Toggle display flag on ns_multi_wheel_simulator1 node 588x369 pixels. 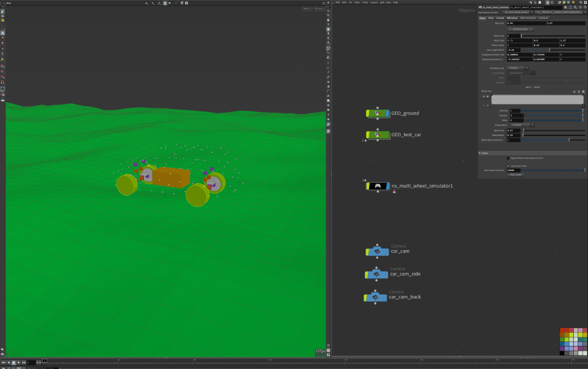coord(388,186)
